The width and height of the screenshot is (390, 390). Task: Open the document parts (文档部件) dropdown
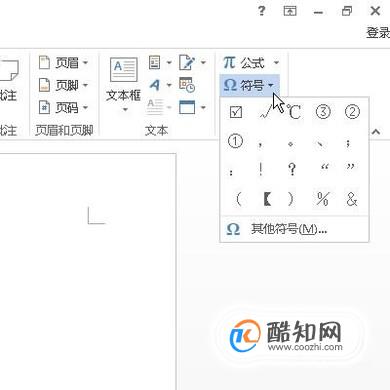pyautogui.click(x=160, y=62)
